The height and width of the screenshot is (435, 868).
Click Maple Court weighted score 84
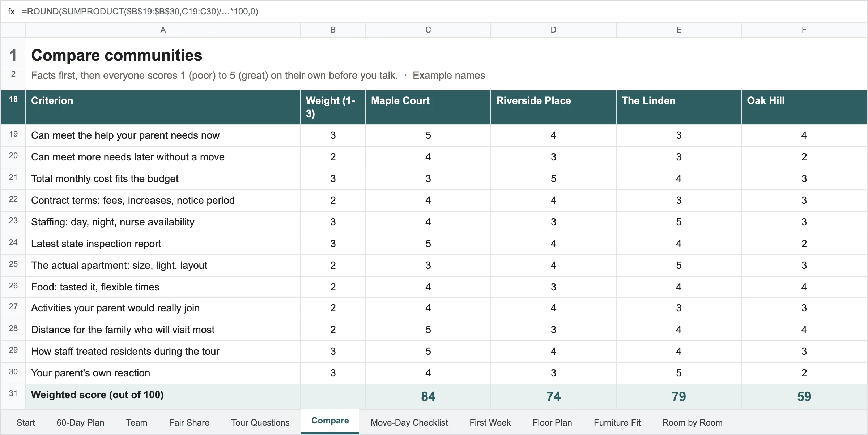[x=428, y=397]
